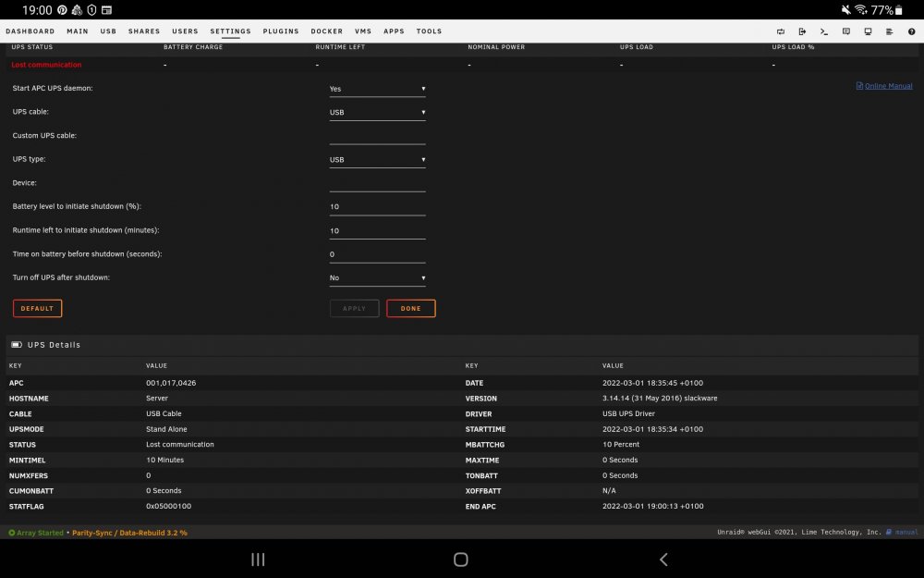Tap the calendar notification icon in status bar
This screenshot has height=578, width=924.
[x=106, y=9]
